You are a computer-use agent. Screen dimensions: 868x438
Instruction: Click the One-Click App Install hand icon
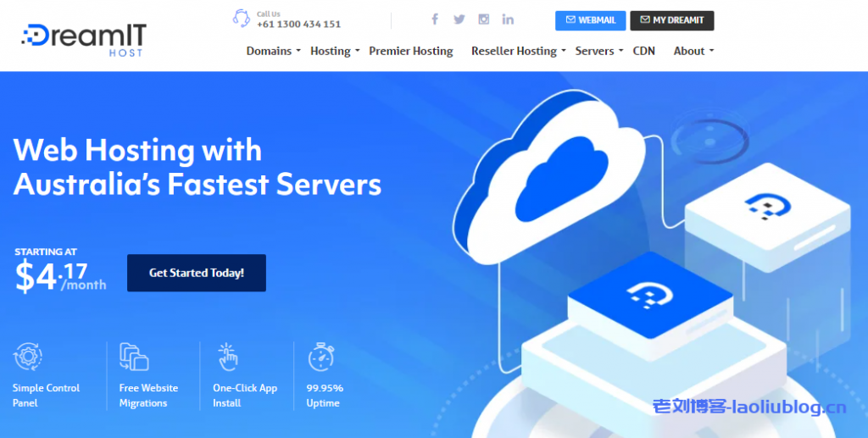227,357
